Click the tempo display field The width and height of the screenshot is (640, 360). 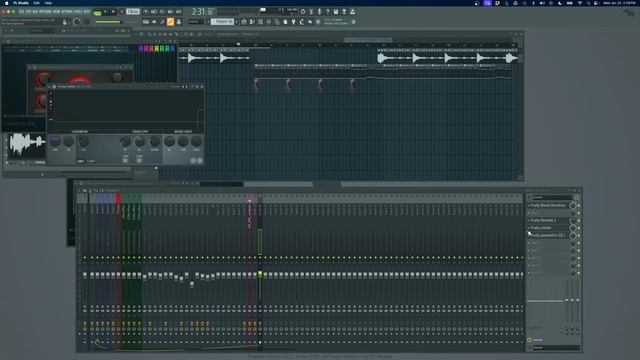coord(133,12)
